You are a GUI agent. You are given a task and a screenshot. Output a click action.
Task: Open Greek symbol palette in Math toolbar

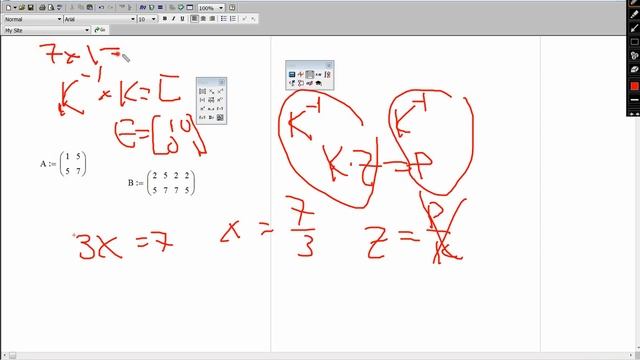pos(310,83)
